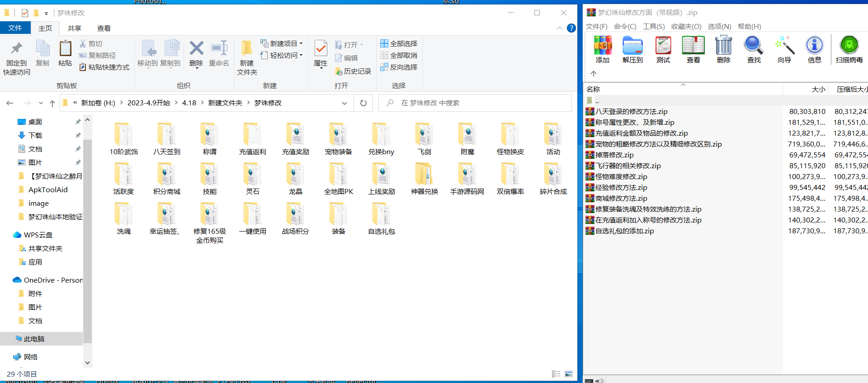Switch to details view in status bar
868x383 pixels.
[x=556, y=374]
